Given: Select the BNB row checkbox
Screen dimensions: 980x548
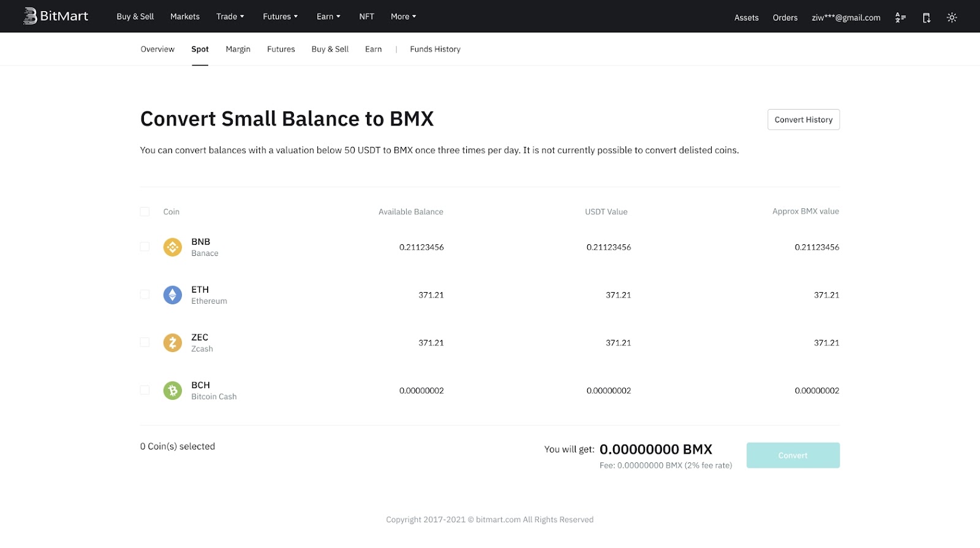Looking at the screenshot, I should tap(145, 247).
